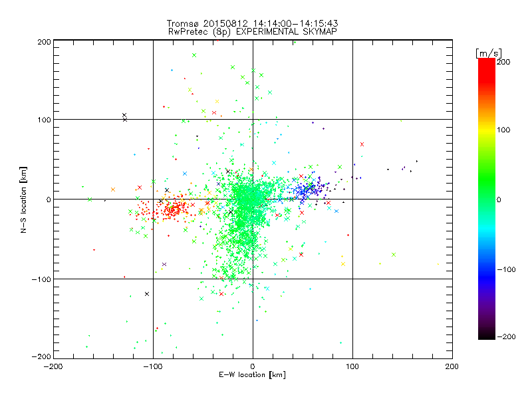The image size is (532, 399).
Task: Click the '200' label on the colorbar
Action: [x=503, y=62]
